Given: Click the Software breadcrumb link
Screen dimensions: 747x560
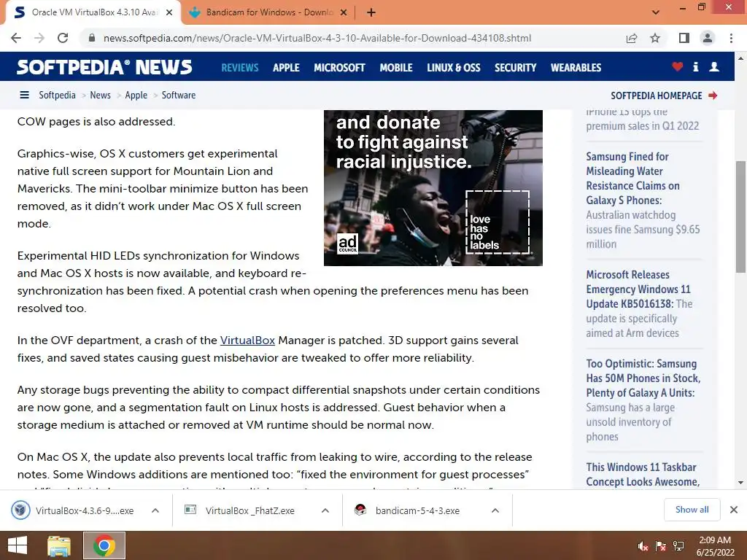Looking at the screenshot, I should tap(179, 96).
